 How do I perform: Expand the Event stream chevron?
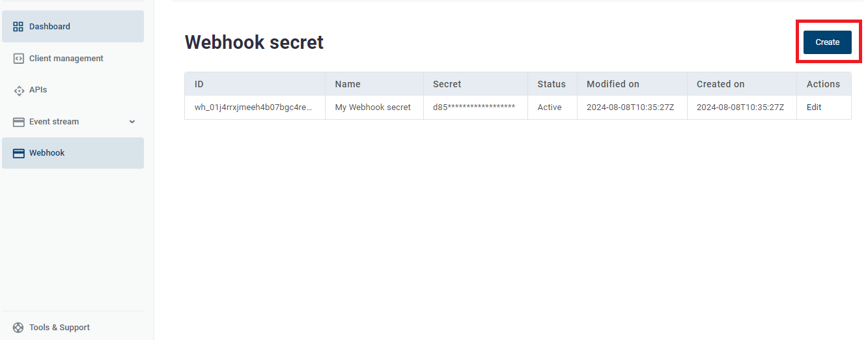click(x=132, y=122)
